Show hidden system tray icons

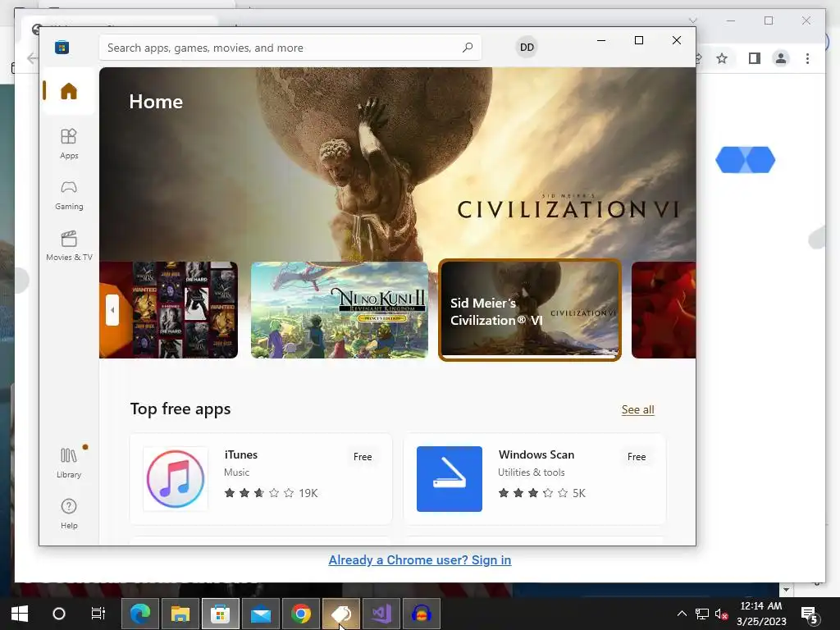pyautogui.click(x=682, y=614)
